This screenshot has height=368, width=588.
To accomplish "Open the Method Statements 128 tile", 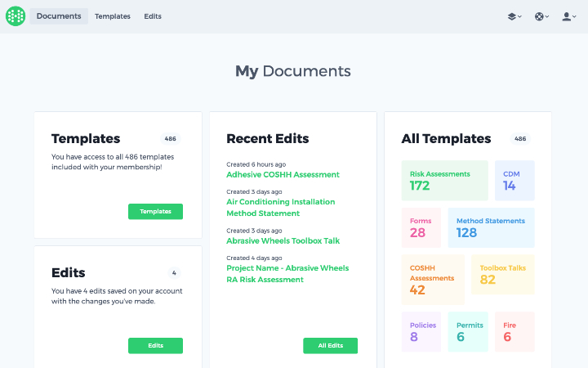I will [x=492, y=227].
